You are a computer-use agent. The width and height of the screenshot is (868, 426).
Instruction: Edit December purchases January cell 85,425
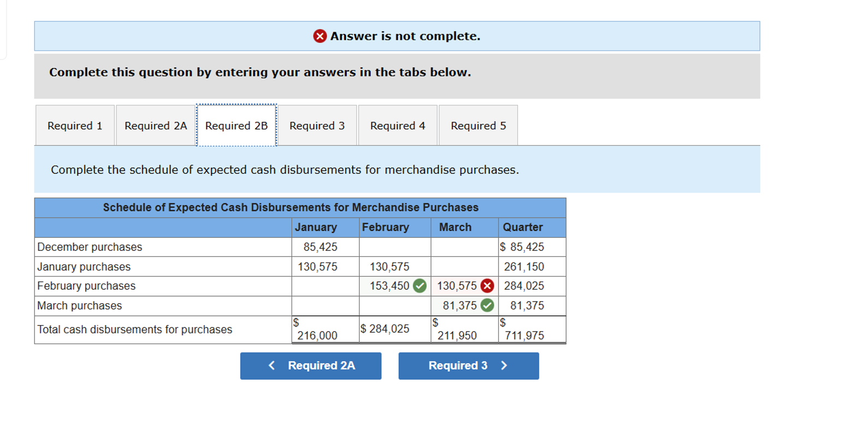pos(325,247)
